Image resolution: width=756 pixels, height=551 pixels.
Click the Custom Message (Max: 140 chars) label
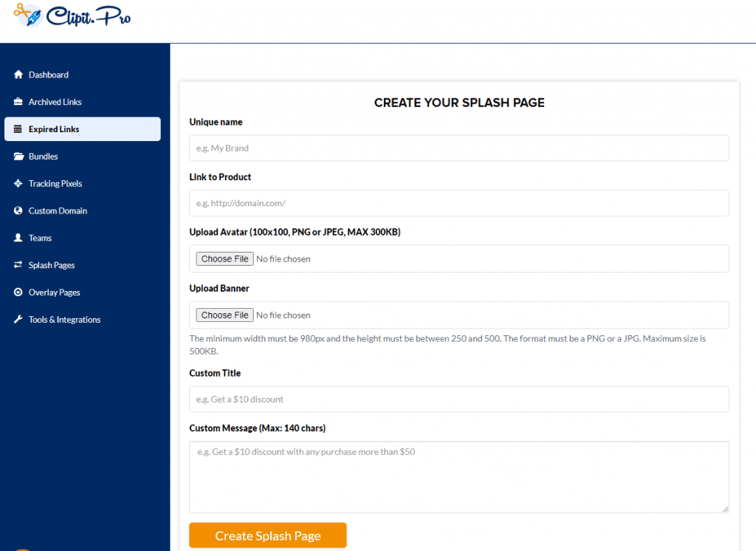(258, 428)
